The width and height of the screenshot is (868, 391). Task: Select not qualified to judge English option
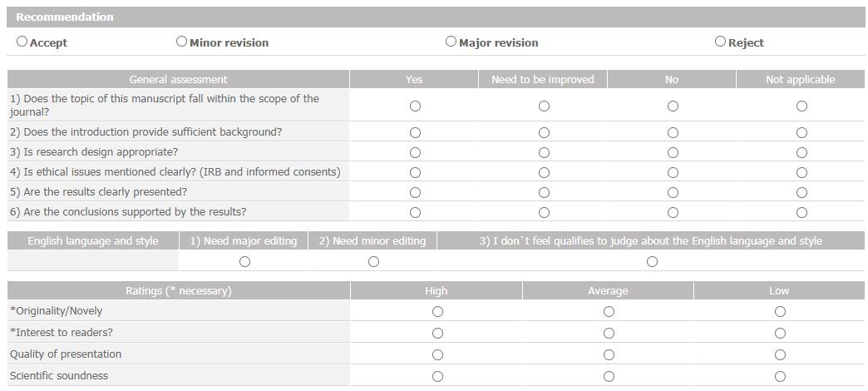(652, 261)
